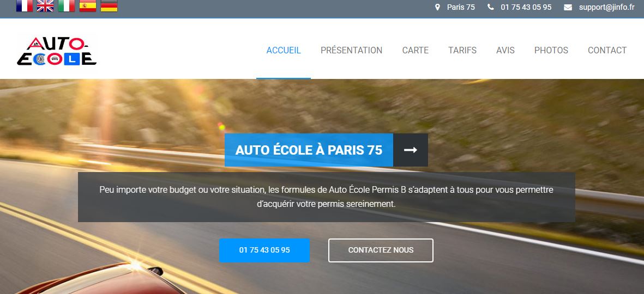Viewport: 644px width, 294px height.
Task: Go to the Présentation page
Action: pyautogui.click(x=351, y=51)
